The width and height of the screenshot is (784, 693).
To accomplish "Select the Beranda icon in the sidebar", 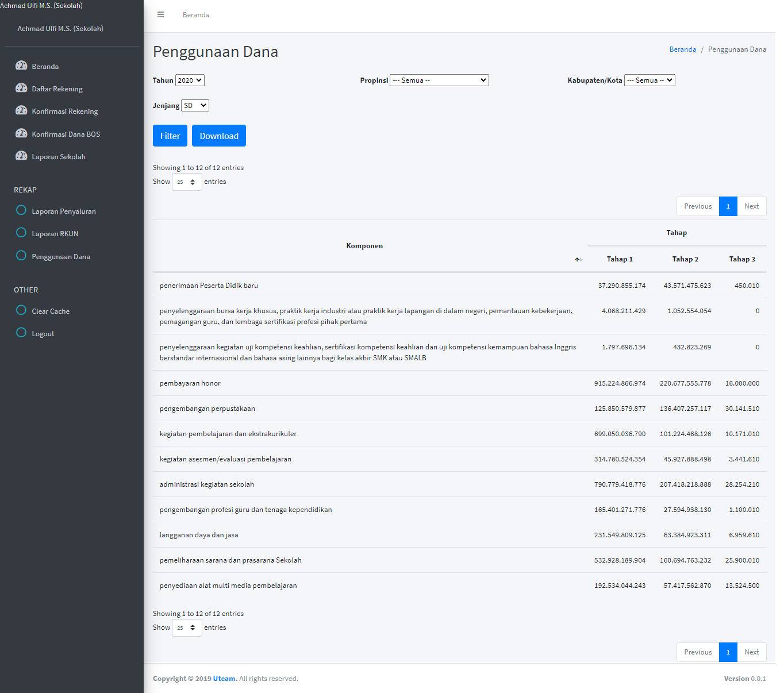I will tap(21, 66).
